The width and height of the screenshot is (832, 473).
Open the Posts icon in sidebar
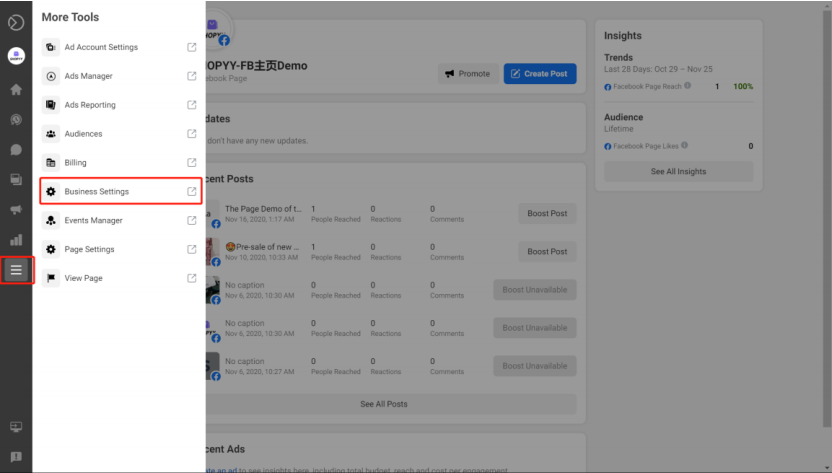coord(16,179)
